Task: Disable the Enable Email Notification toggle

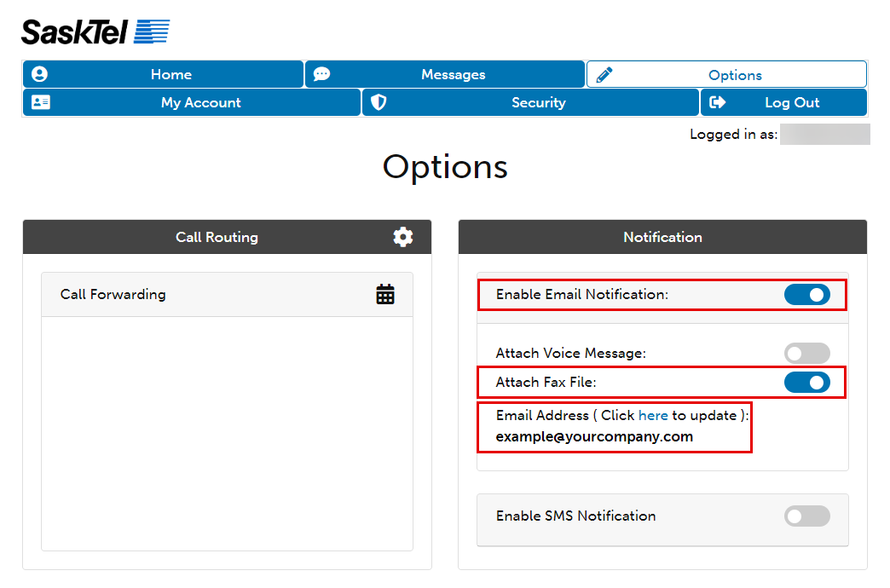Action: pos(806,294)
